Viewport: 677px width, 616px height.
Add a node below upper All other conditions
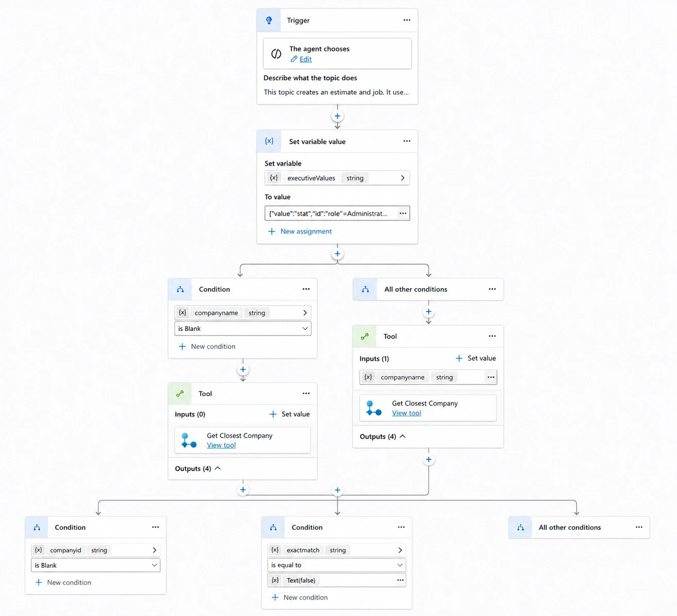click(x=428, y=311)
